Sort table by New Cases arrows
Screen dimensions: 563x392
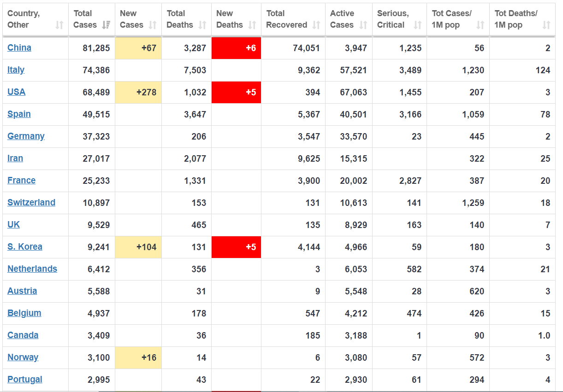(153, 25)
